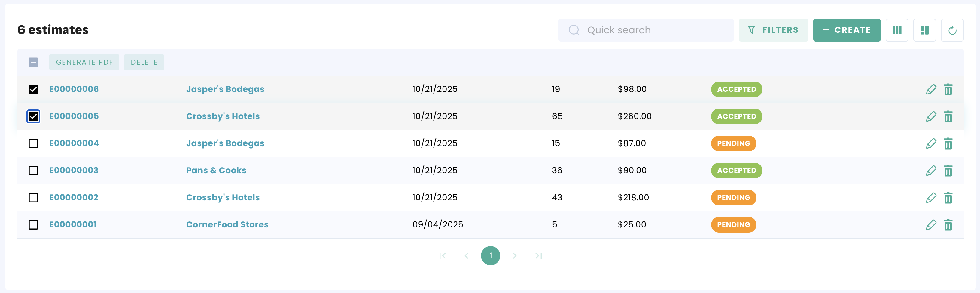Edit estimate E00000003 using pencil icon

point(931,171)
